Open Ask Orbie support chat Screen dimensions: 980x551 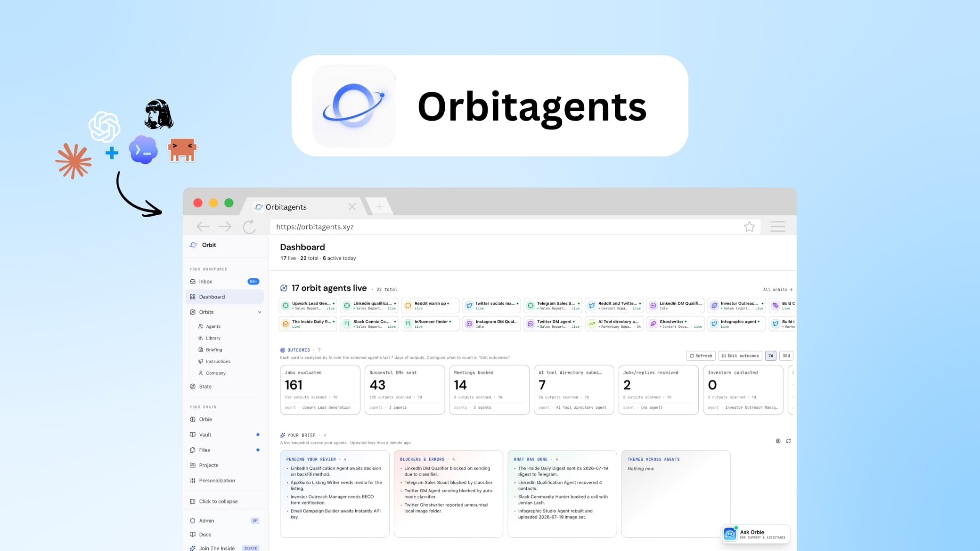pos(756,534)
